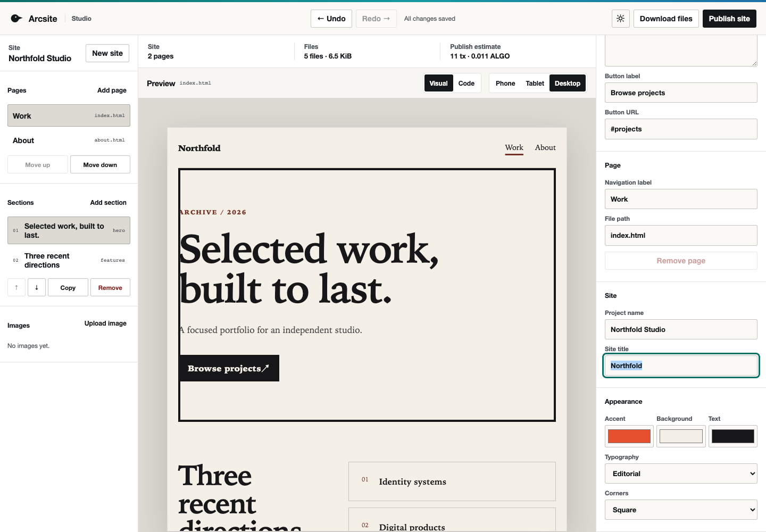Edit the Button label field
The width and height of the screenshot is (766, 532).
tap(681, 93)
